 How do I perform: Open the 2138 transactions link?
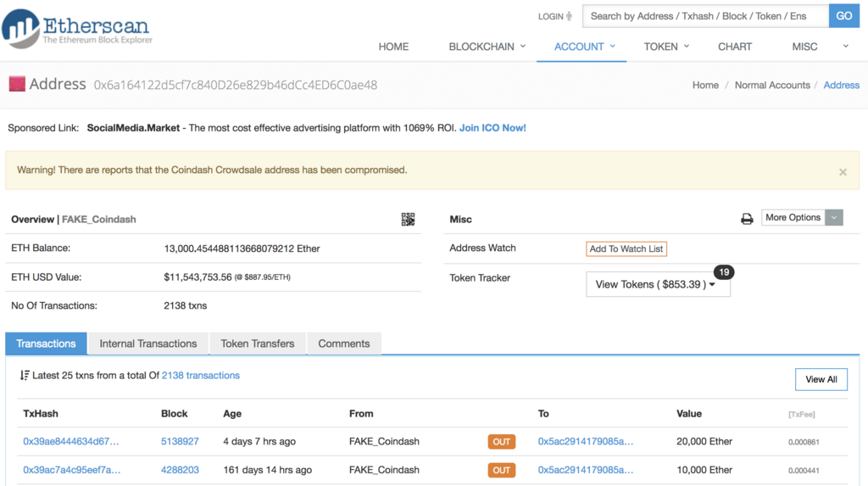click(x=200, y=376)
